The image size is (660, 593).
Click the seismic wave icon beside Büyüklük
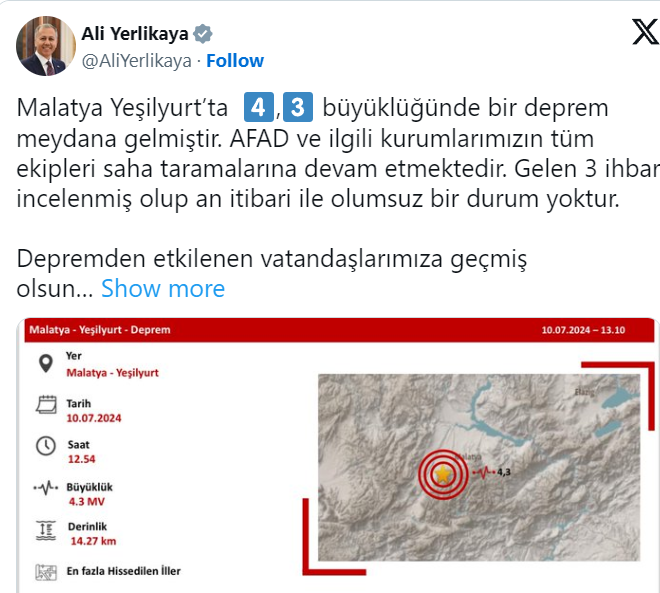46,488
